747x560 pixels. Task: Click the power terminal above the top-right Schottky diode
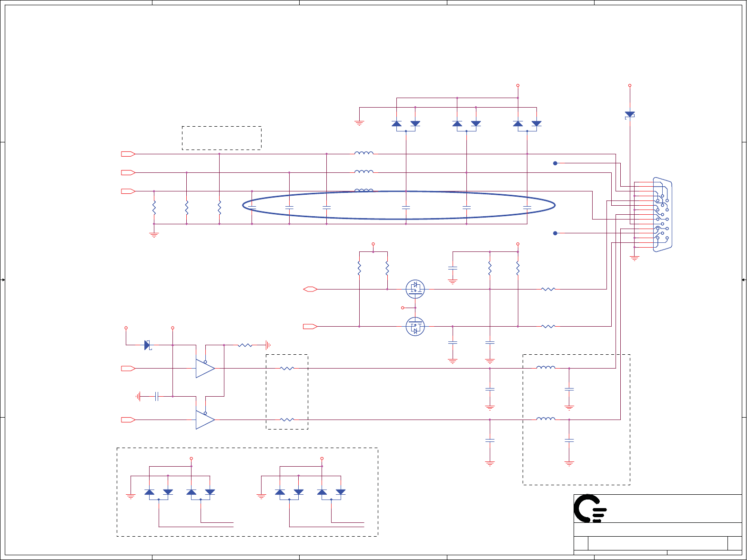[630, 86]
